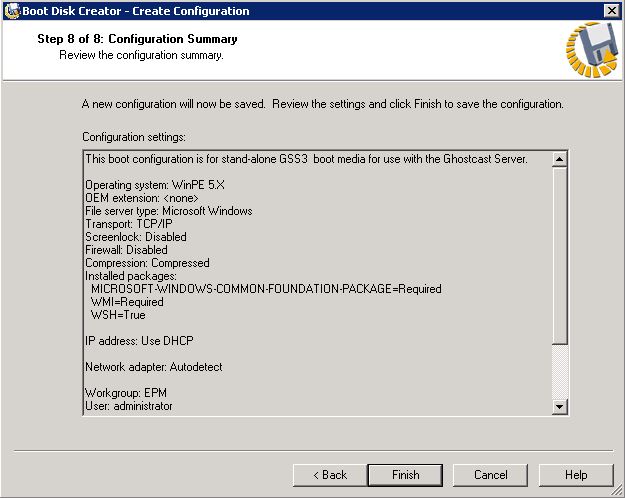The width and height of the screenshot is (625, 498).
Task: Click the 'Operating system: WinPE 5.X' line
Action: point(155,185)
